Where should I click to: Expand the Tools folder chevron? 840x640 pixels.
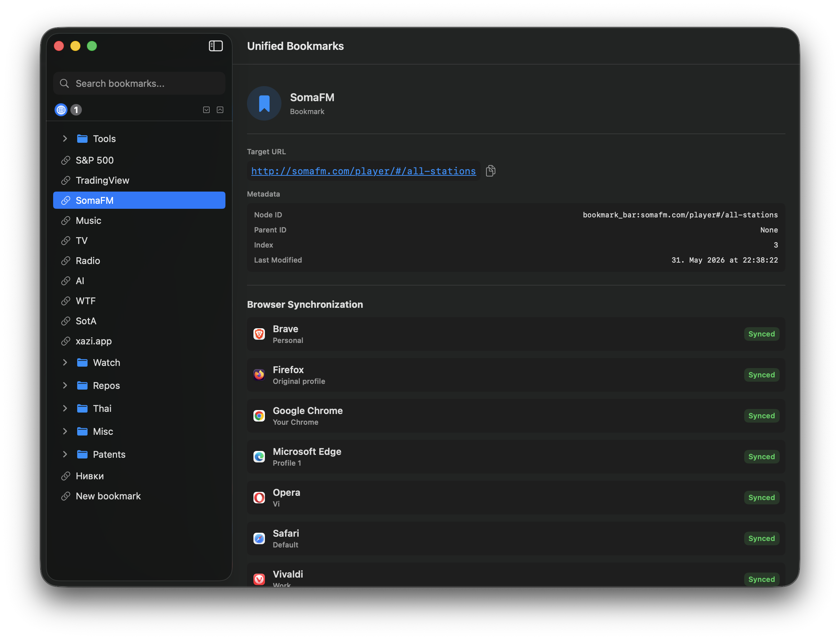(x=65, y=139)
